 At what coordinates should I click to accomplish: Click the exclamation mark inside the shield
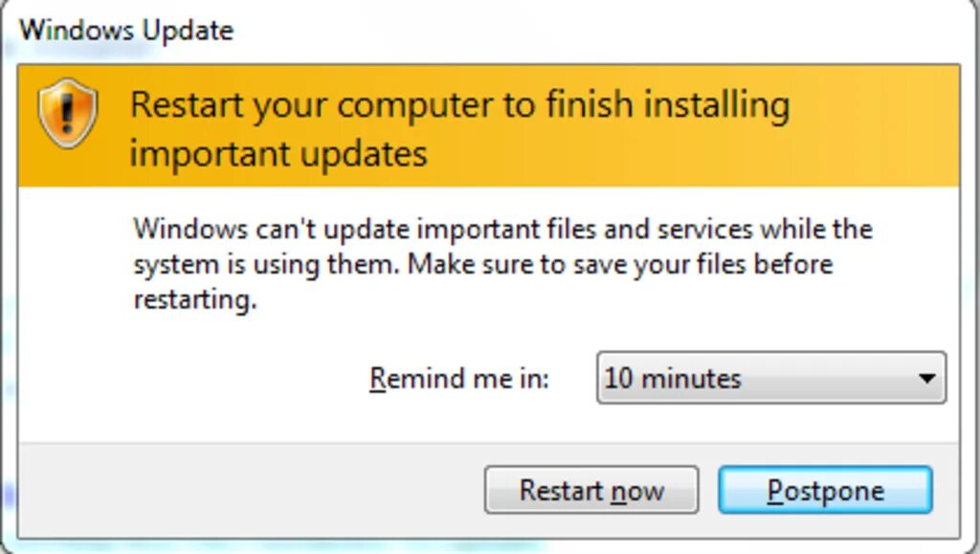pos(68,114)
